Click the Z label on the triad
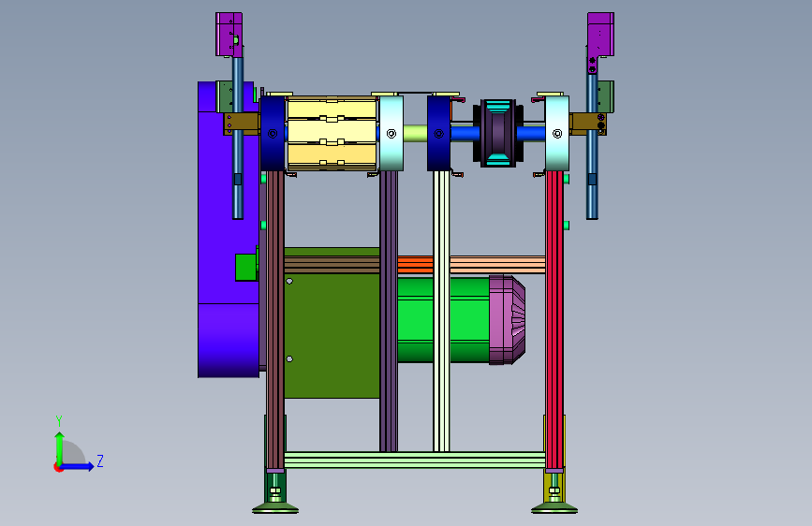Viewport: 812px width, 526px height. (100, 460)
